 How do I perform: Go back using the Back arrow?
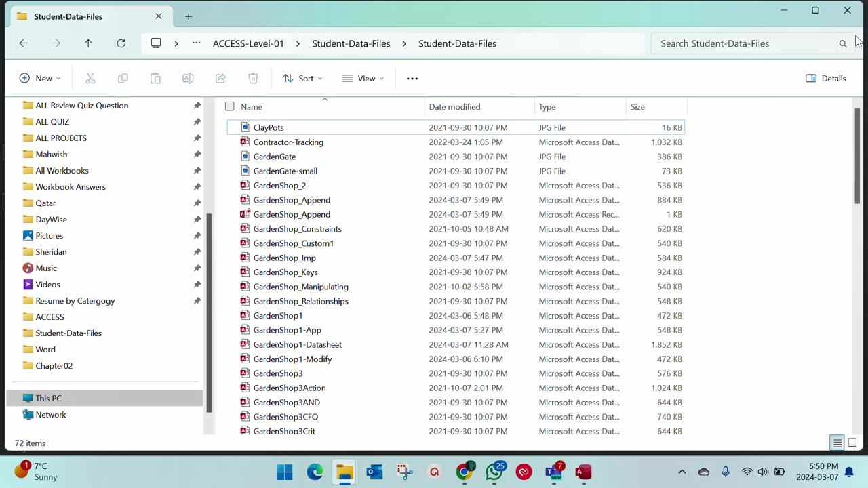[23, 43]
